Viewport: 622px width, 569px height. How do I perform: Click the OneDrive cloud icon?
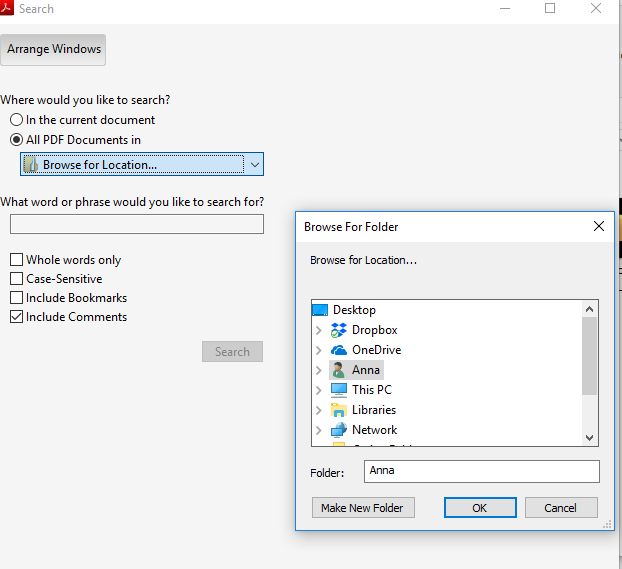(x=338, y=350)
